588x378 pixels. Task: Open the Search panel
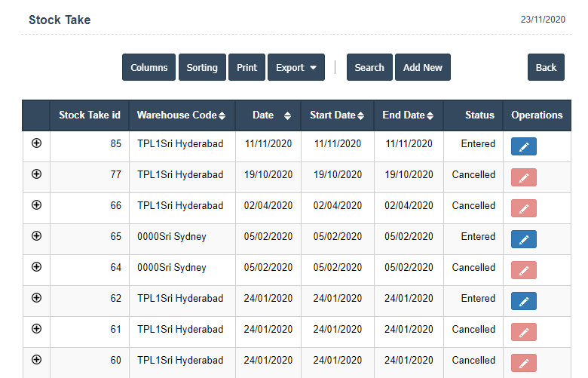pos(369,67)
